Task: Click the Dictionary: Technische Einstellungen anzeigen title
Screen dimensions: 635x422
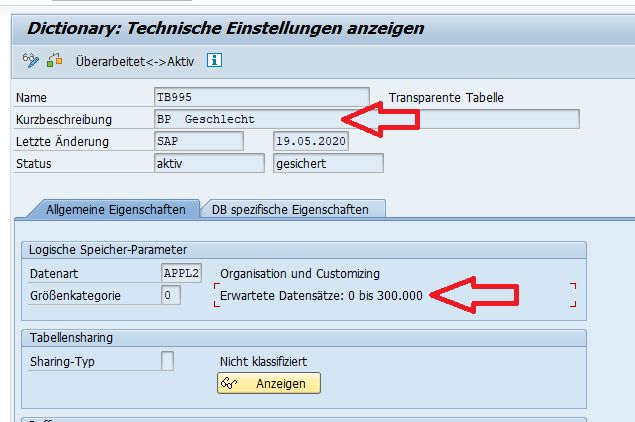Action: [x=225, y=28]
